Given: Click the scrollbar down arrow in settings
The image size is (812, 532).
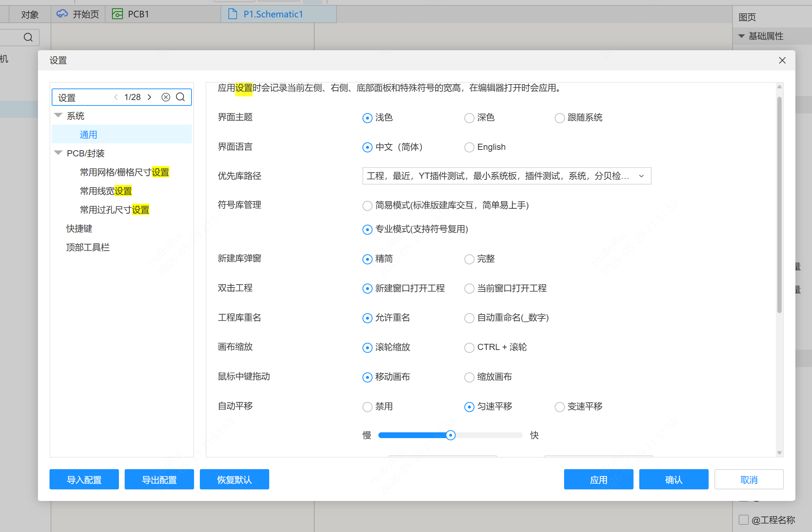Looking at the screenshot, I should point(779,453).
